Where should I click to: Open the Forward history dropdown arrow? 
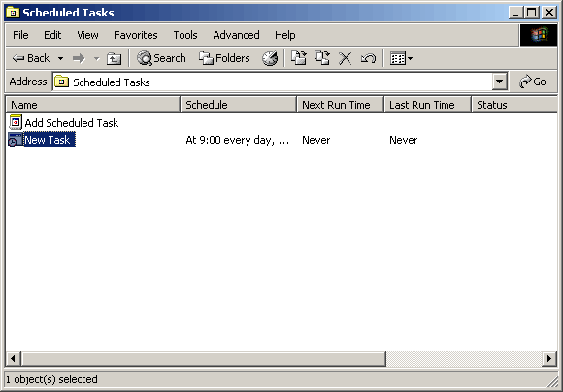pyautogui.click(x=96, y=58)
